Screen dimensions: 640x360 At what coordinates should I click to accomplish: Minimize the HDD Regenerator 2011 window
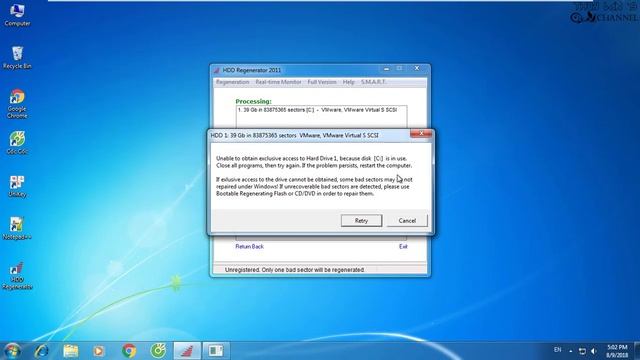(x=387, y=69)
